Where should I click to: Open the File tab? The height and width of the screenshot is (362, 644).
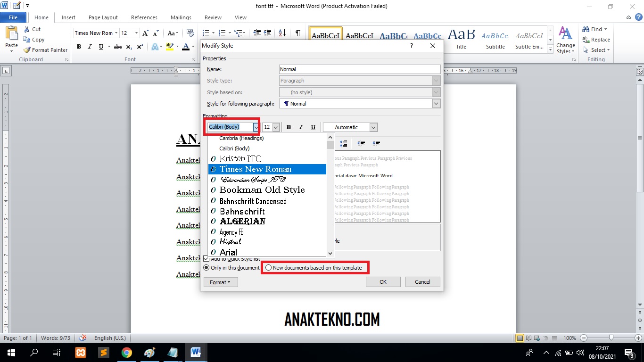pyautogui.click(x=13, y=17)
